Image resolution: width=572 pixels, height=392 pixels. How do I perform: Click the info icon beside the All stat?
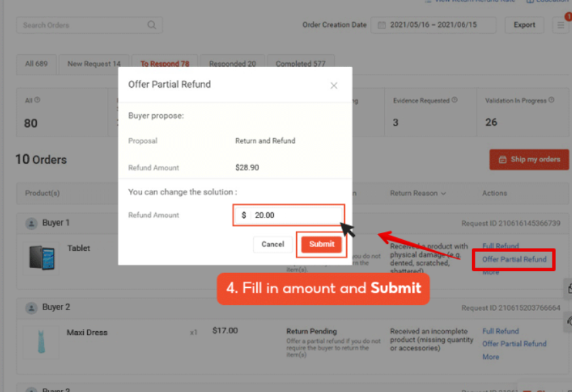coord(37,100)
